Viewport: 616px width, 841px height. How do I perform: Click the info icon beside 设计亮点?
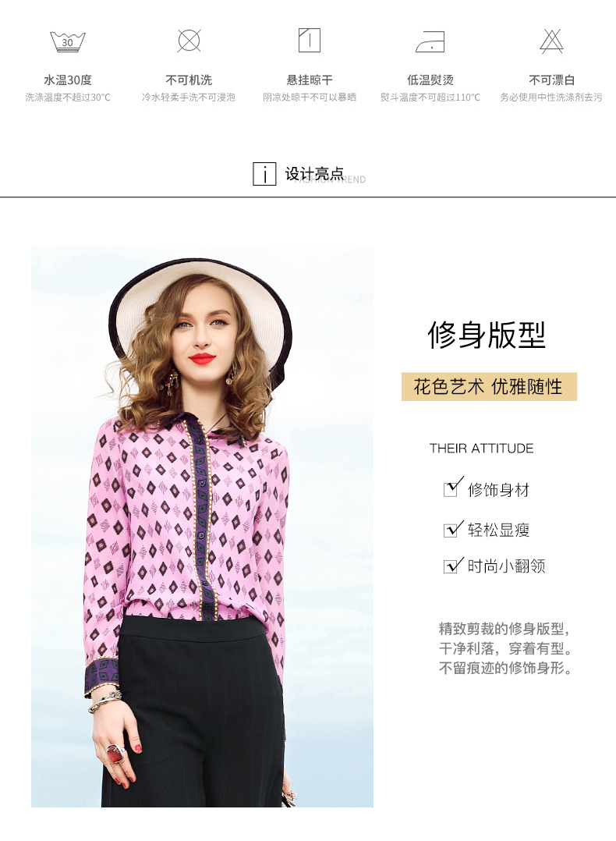coord(264,174)
